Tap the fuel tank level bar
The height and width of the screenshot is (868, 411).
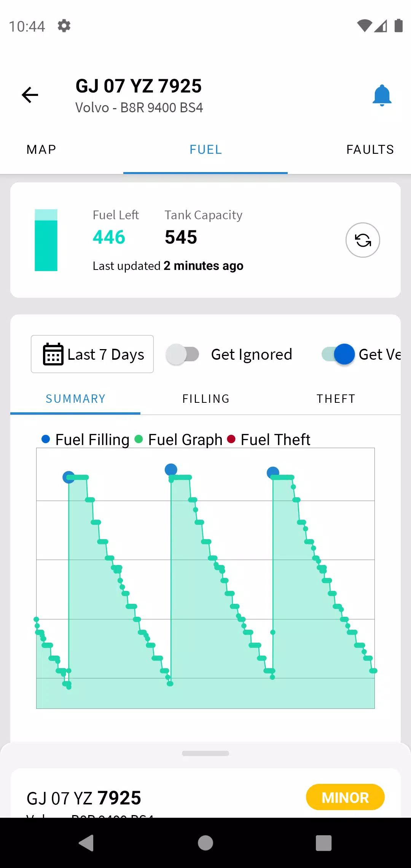click(46, 240)
